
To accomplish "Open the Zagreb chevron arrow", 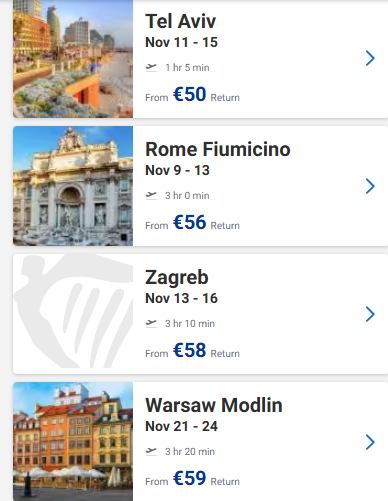I will [370, 314].
